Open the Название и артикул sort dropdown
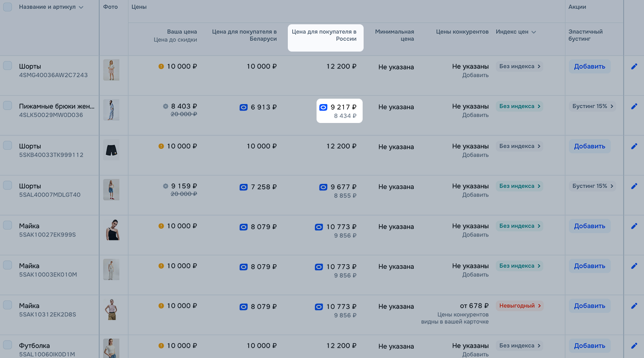The image size is (644, 358). click(x=81, y=7)
